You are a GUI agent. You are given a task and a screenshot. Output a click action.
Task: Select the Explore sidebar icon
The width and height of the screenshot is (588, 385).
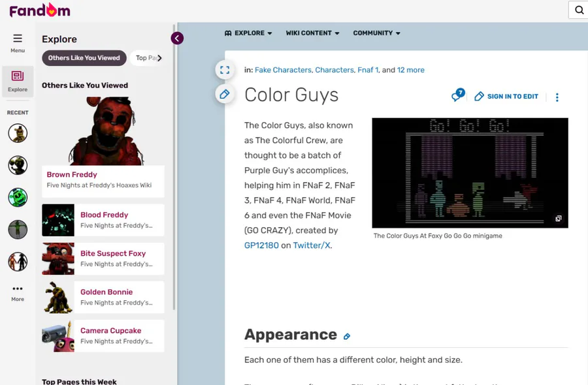point(18,82)
